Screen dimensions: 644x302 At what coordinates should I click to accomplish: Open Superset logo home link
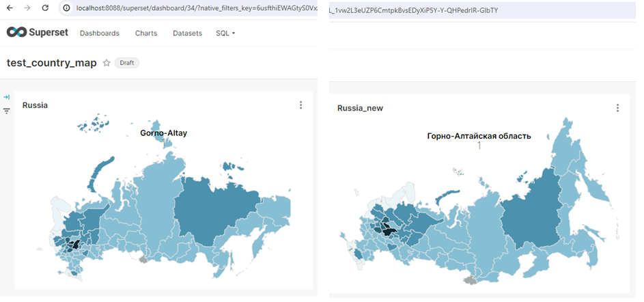[38, 33]
